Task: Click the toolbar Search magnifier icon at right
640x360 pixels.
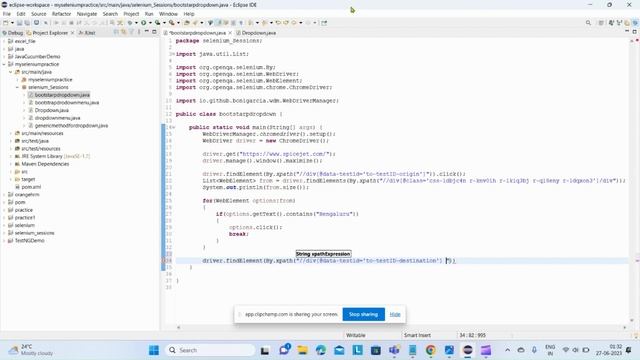Action: tap(588, 23)
